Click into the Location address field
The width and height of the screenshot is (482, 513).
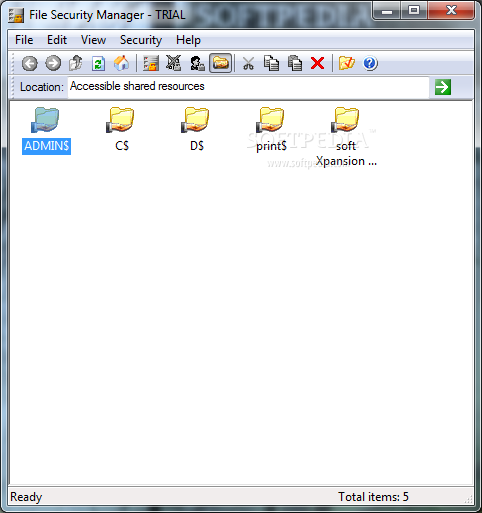[x=248, y=87]
